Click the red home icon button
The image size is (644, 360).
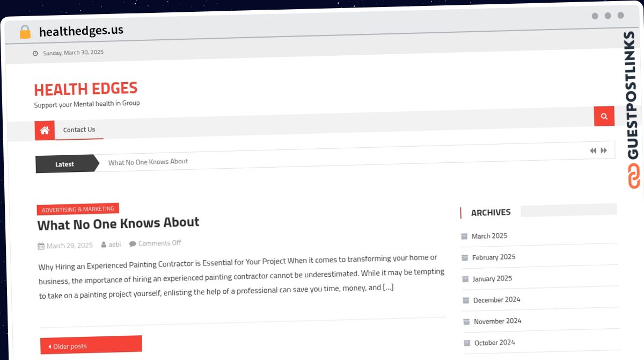coord(45,130)
